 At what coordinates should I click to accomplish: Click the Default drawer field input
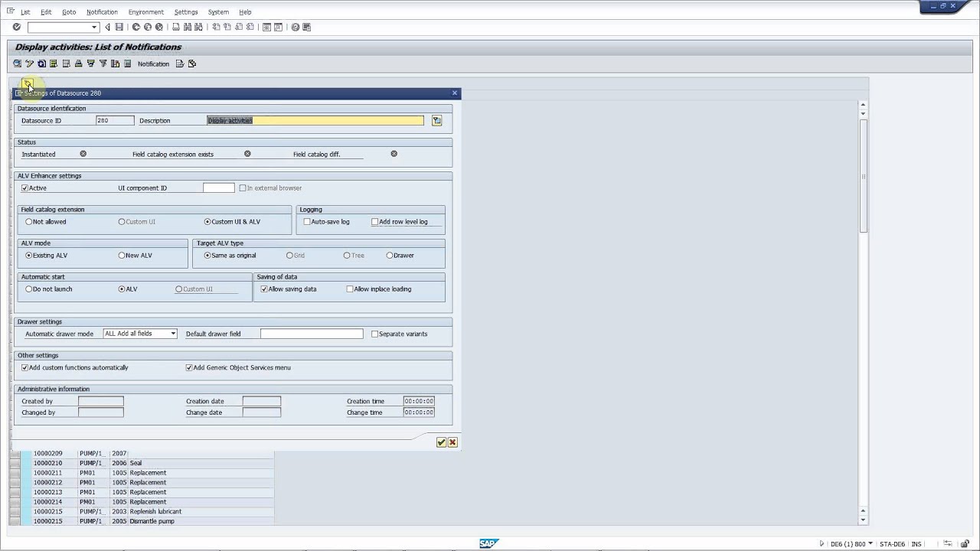tap(312, 334)
